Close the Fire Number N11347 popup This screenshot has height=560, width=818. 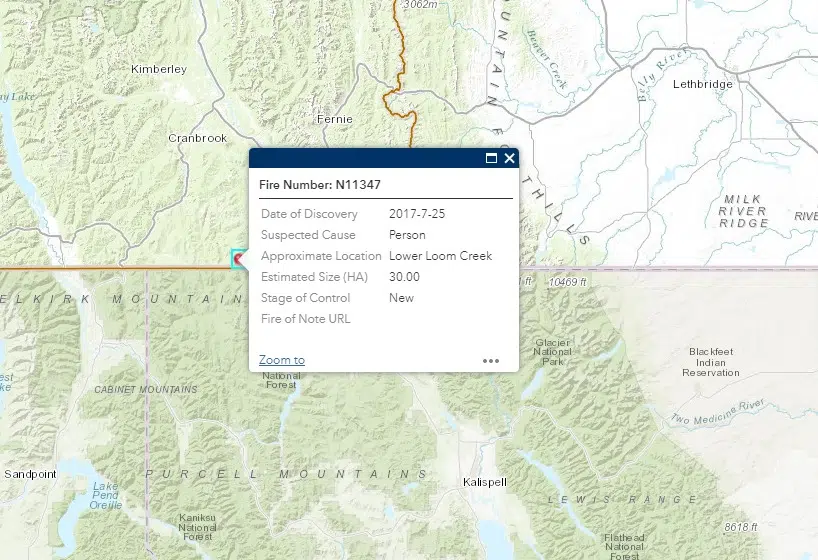tap(509, 158)
